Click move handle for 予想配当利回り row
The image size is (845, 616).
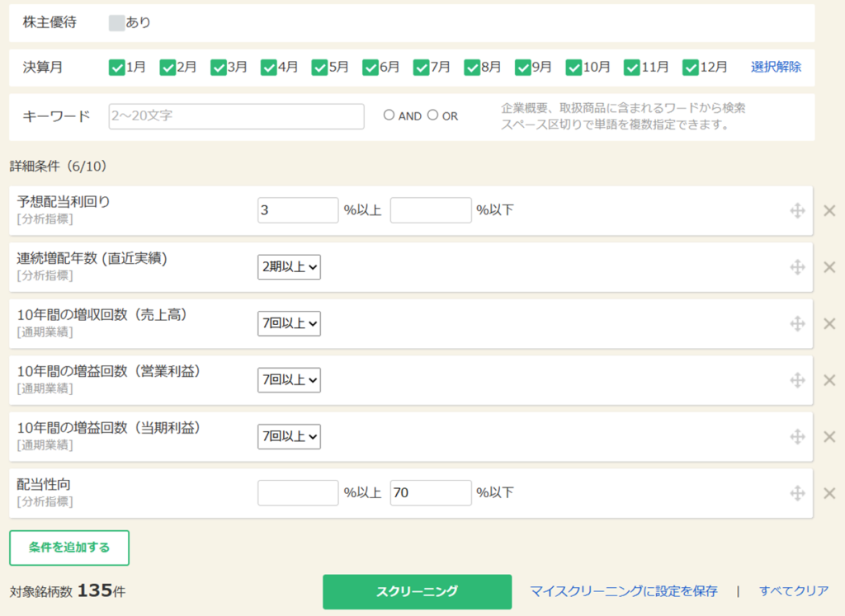(x=798, y=210)
